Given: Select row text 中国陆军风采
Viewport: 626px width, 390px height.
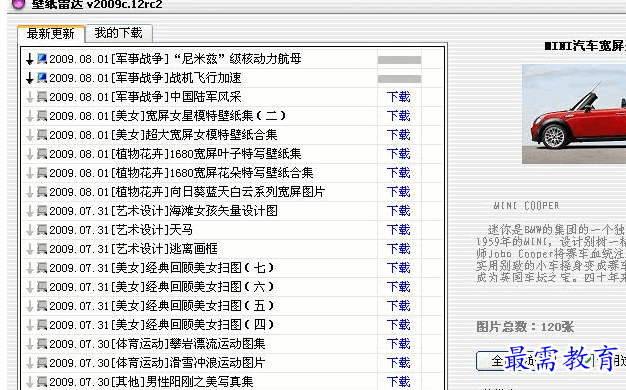Looking at the screenshot, I should coord(205,97).
